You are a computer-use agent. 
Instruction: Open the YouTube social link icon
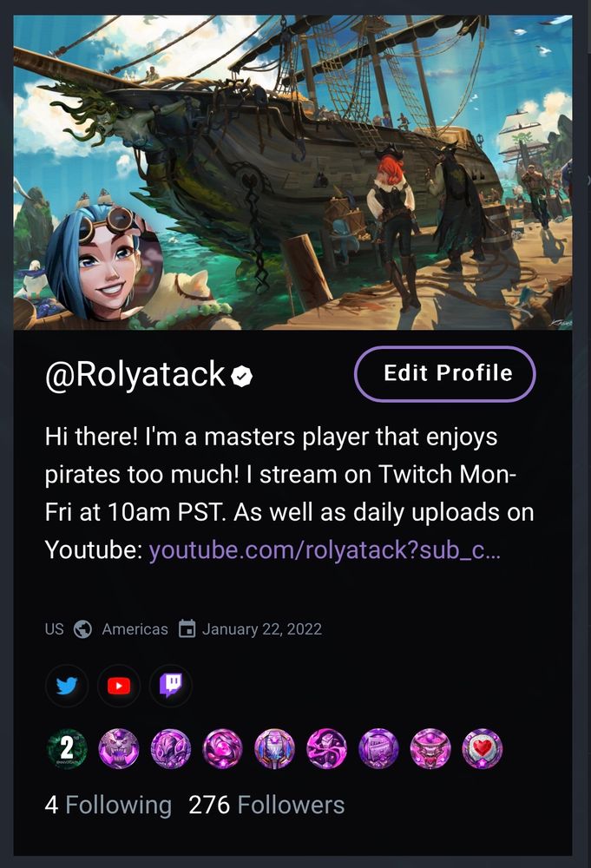[x=118, y=686]
